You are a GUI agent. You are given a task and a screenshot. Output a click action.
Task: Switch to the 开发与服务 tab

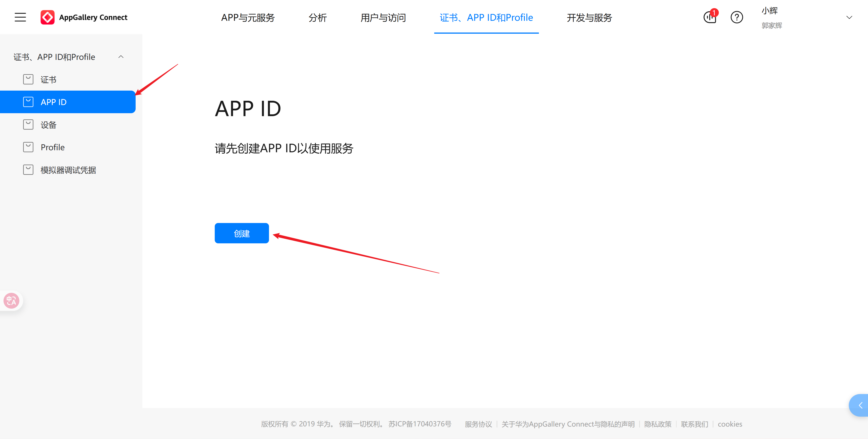coord(589,18)
